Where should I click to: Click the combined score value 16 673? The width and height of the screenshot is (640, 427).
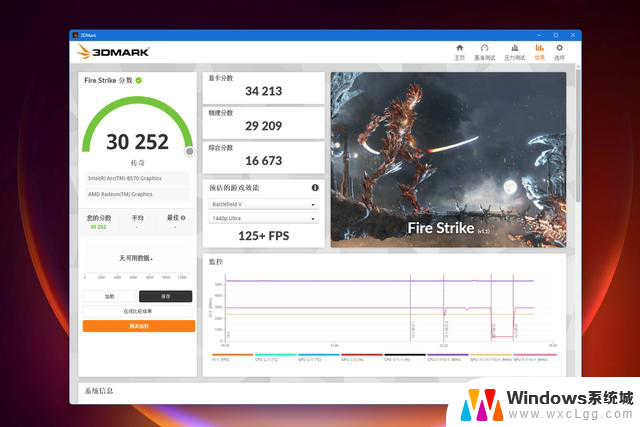click(x=264, y=161)
